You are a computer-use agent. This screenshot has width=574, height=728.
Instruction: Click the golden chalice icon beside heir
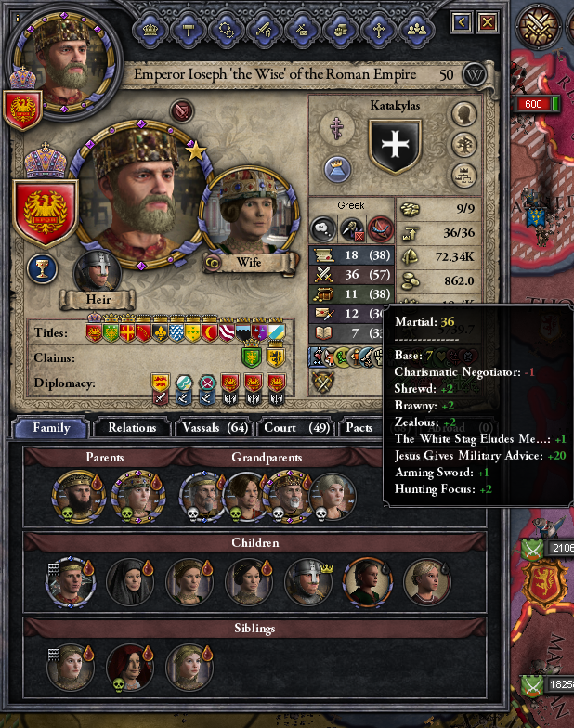point(43,269)
